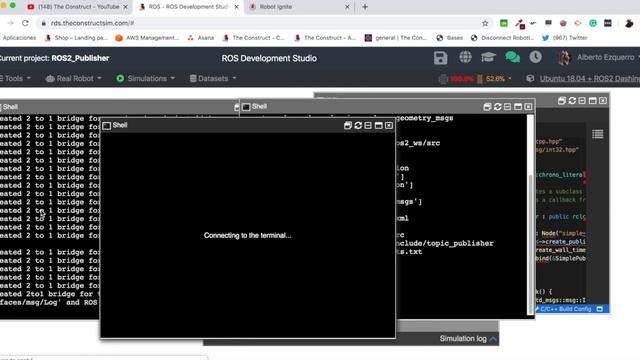Screen dimensions: 640x360
Task: Open the Asana bookmark
Action: pyautogui.click(x=200, y=38)
